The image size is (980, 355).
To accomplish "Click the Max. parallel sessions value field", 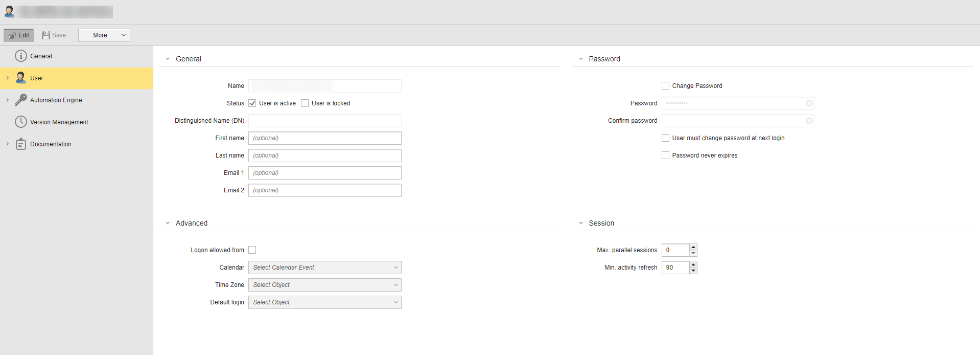I will (675, 250).
